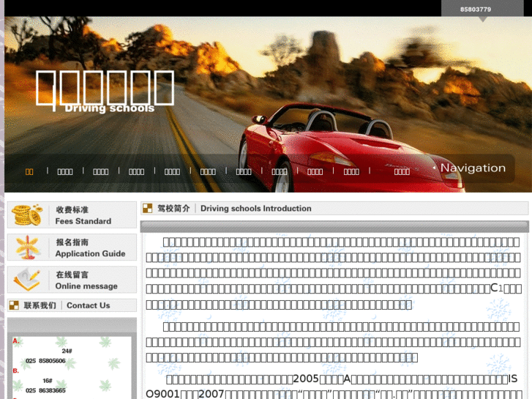Select the Contact Us heading text
The height and width of the screenshot is (399, 532).
pyautogui.click(x=88, y=305)
